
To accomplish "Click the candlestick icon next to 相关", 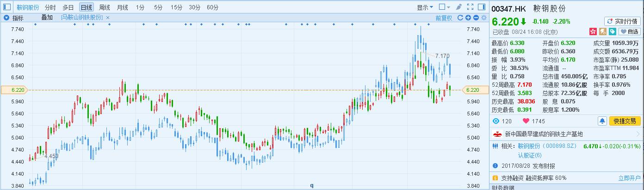I will [495, 146].
